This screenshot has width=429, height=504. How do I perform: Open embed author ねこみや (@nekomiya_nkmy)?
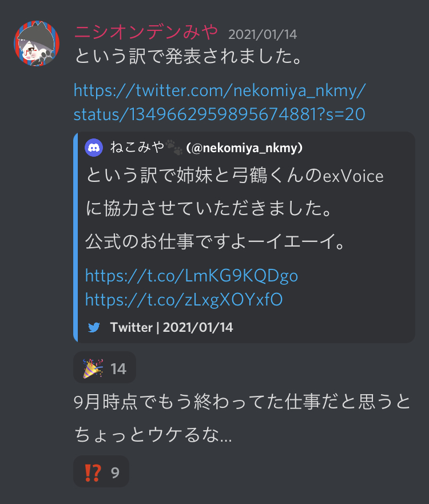[x=206, y=148]
